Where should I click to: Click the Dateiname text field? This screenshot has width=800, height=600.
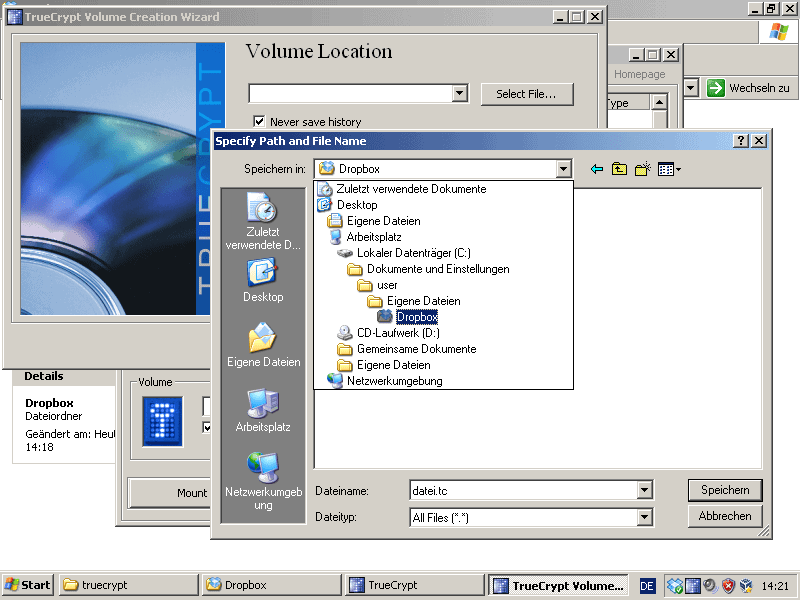524,490
